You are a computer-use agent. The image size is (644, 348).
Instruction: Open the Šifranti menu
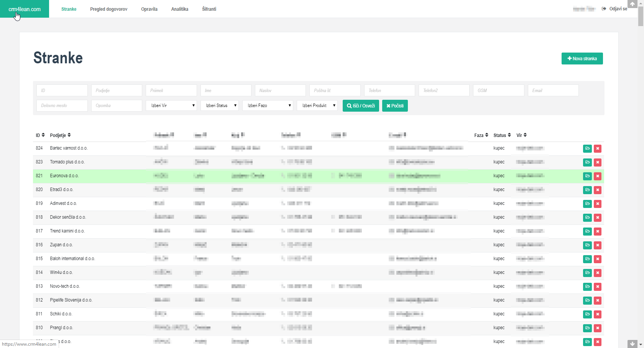coord(209,9)
